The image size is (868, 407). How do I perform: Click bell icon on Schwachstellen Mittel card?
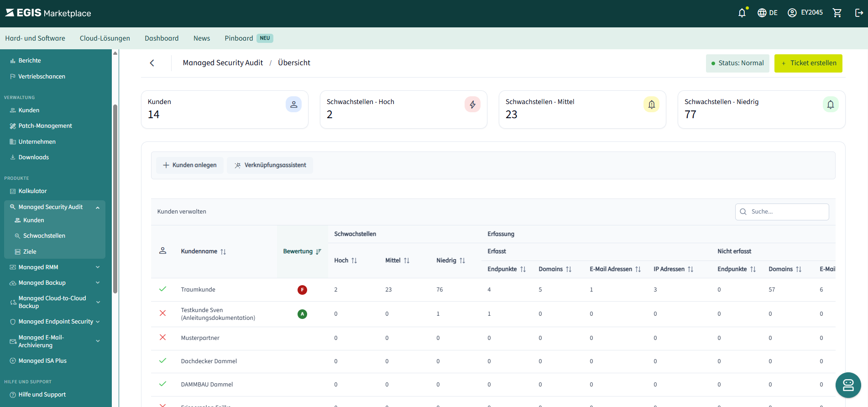(x=651, y=104)
